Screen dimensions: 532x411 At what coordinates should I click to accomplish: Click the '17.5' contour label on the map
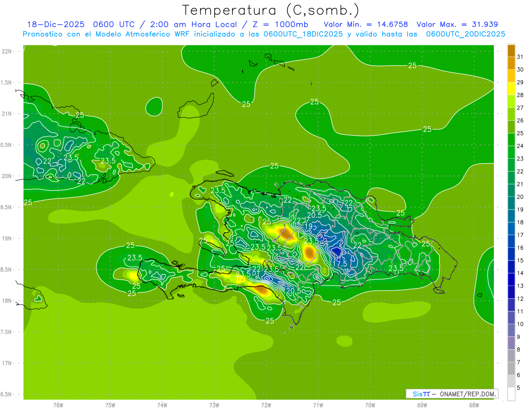(340, 263)
